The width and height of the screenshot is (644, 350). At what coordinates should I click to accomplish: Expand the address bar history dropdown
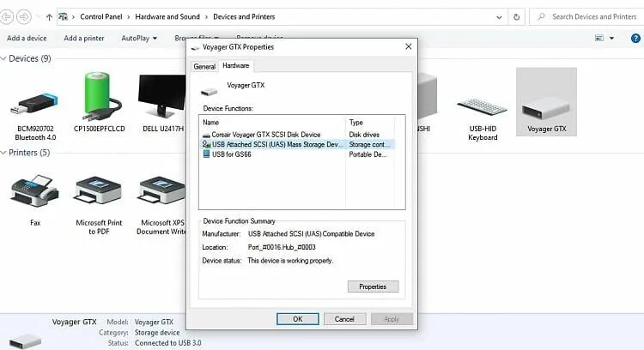[499, 17]
